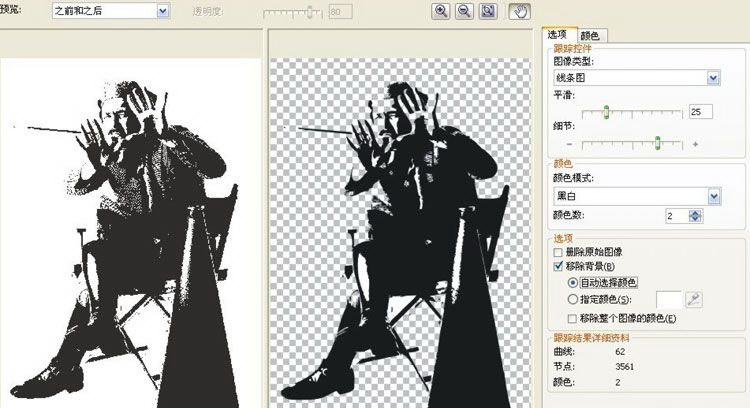The height and width of the screenshot is (408, 750).
Task: Click the before preview image
Action: click(131, 233)
